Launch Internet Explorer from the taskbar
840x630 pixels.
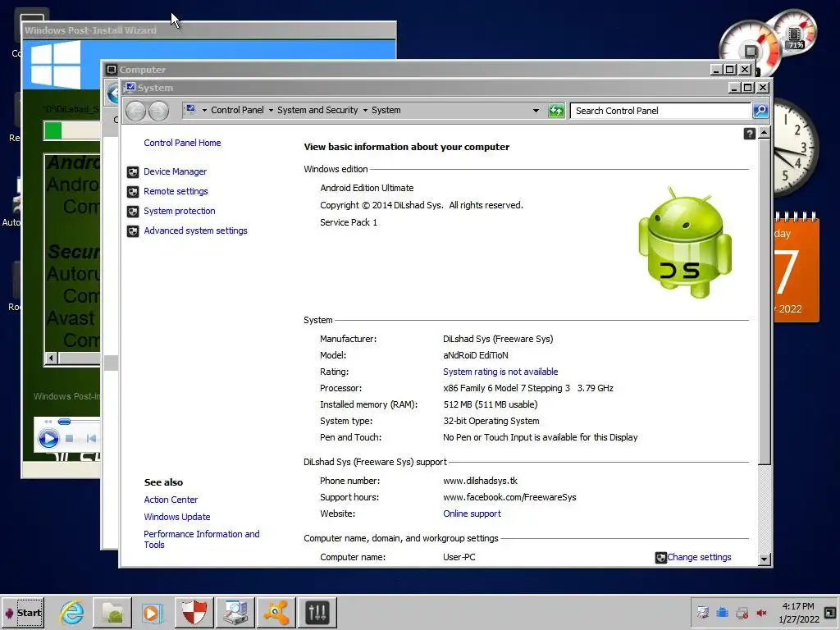click(x=71, y=612)
